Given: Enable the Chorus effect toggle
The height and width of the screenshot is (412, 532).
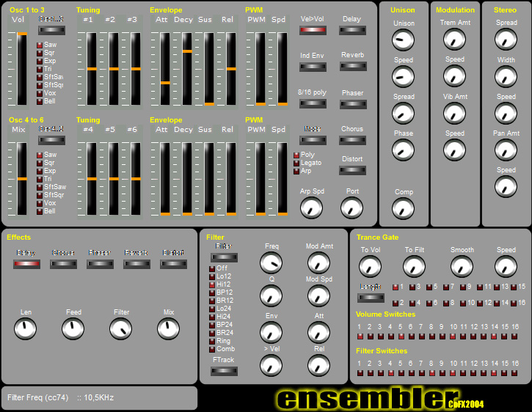Looking at the screenshot, I should [x=352, y=140].
